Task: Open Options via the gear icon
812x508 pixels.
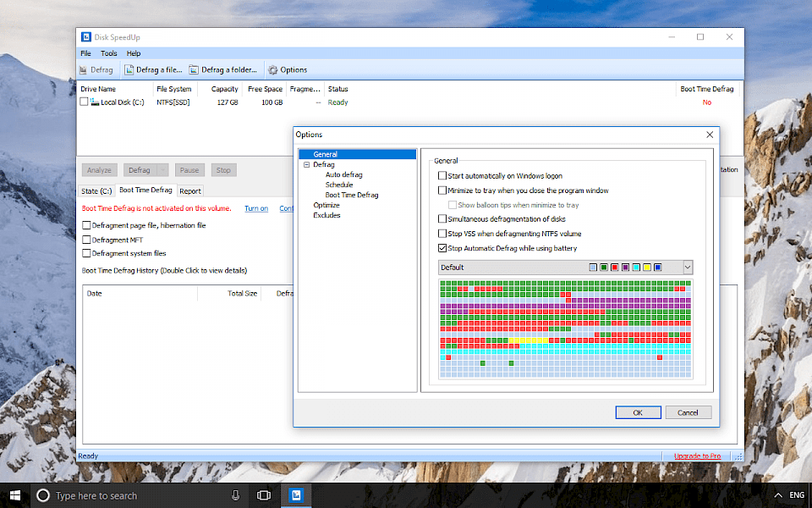Action: pyautogui.click(x=273, y=69)
